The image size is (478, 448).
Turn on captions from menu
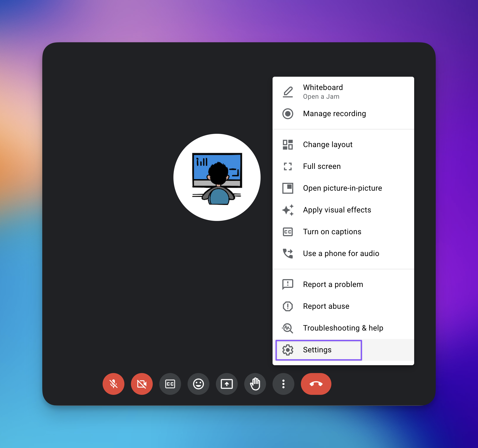(x=332, y=232)
